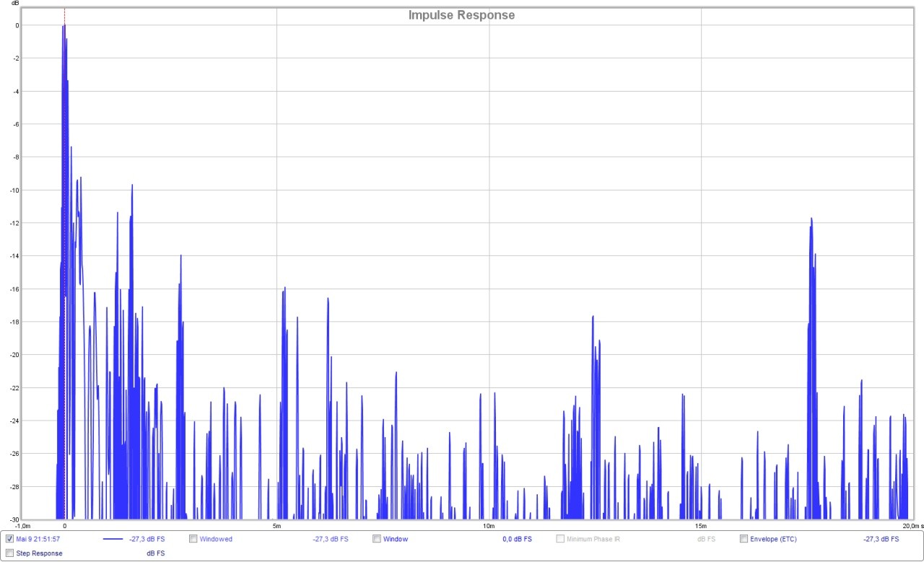This screenshot has height=562, width=924.
Task: Click the -30 label on dB axis
Action: tap(13, 519)
